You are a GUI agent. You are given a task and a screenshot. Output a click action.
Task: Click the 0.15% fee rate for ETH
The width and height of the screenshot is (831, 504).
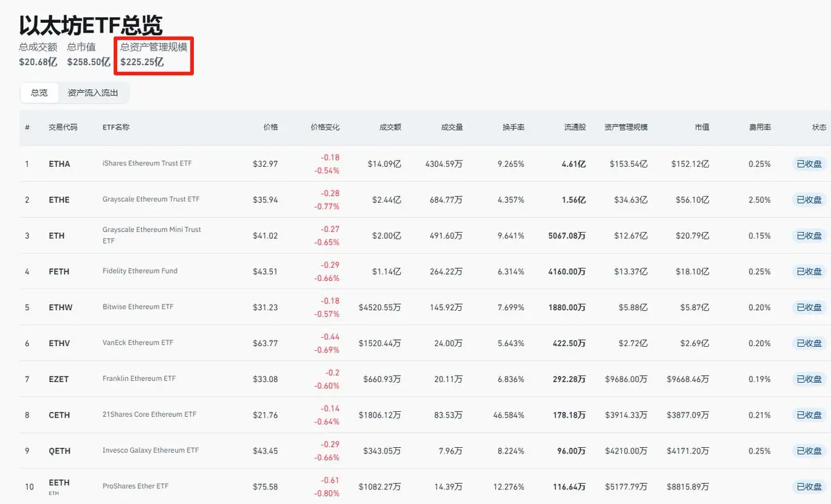[760, 236]
